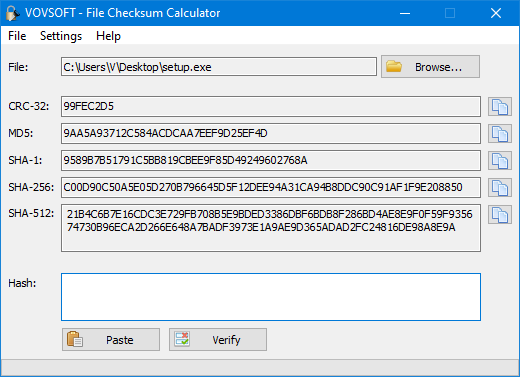The height and width of the screenshot is (377, 520).
Task: Minimize the File Checksum Calculator window
Action: (x=405, y=13)
